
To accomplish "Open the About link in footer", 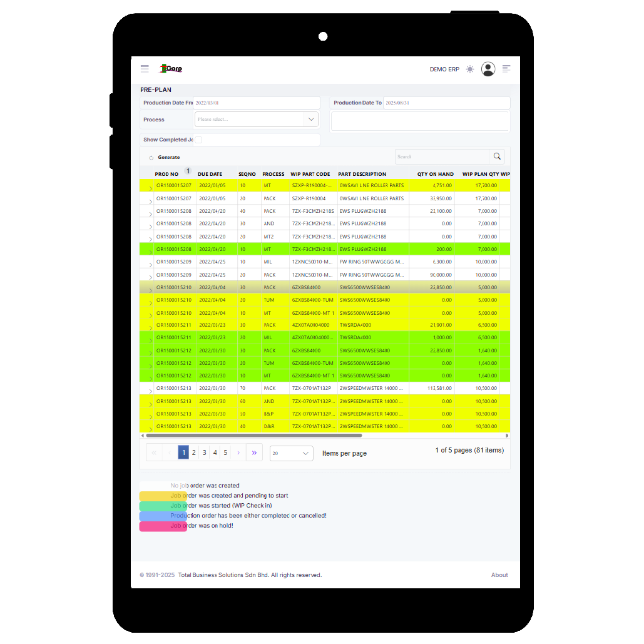I will 499,575.
